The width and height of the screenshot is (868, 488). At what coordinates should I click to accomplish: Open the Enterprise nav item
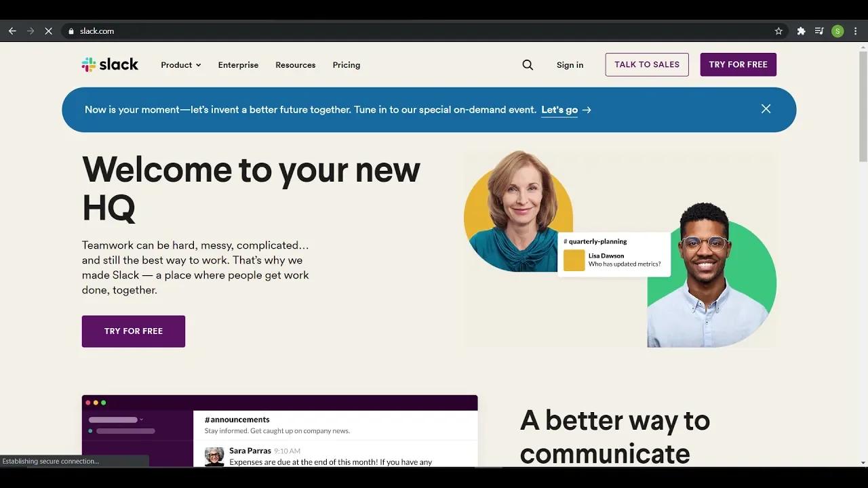coord(238,65)
